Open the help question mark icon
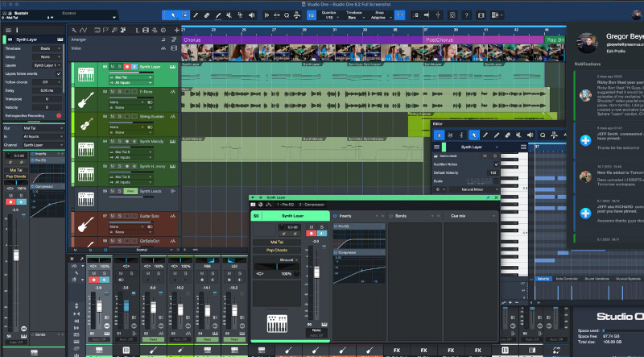 pos(466,15)
